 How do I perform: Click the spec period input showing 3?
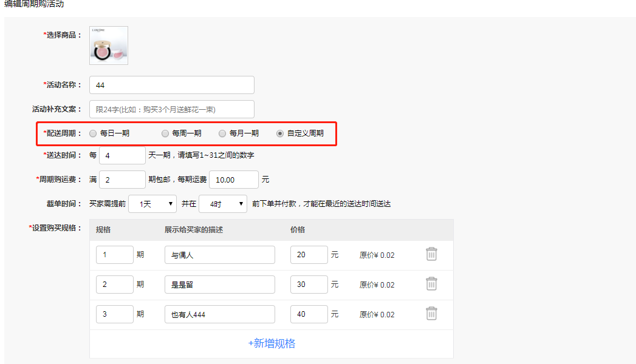114,314
